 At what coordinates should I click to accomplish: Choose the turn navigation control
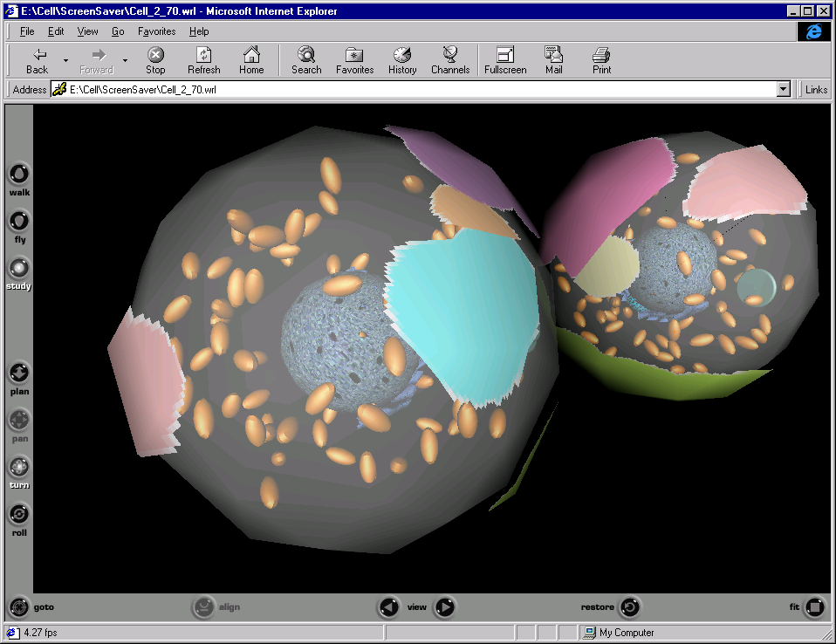pos(18,467)
